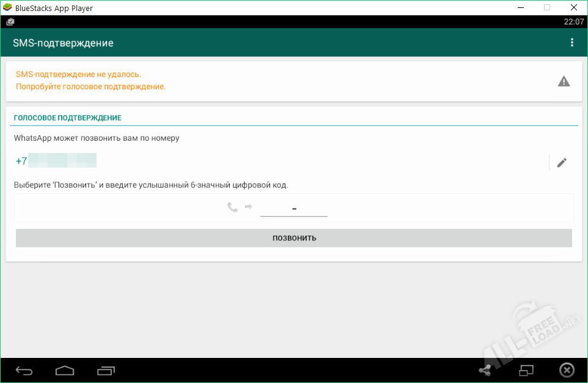588x383 pixels.
Task: Click the ГОЛОСОВОЕ ПОДТВЕРЖДЕНИЕ section header
Action: click(67, 117)
